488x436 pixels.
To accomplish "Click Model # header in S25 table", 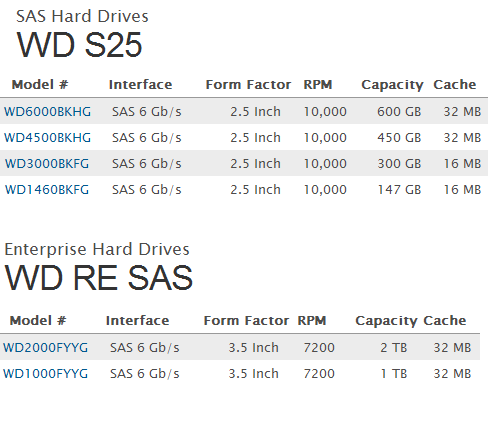I will coord(40,85).
